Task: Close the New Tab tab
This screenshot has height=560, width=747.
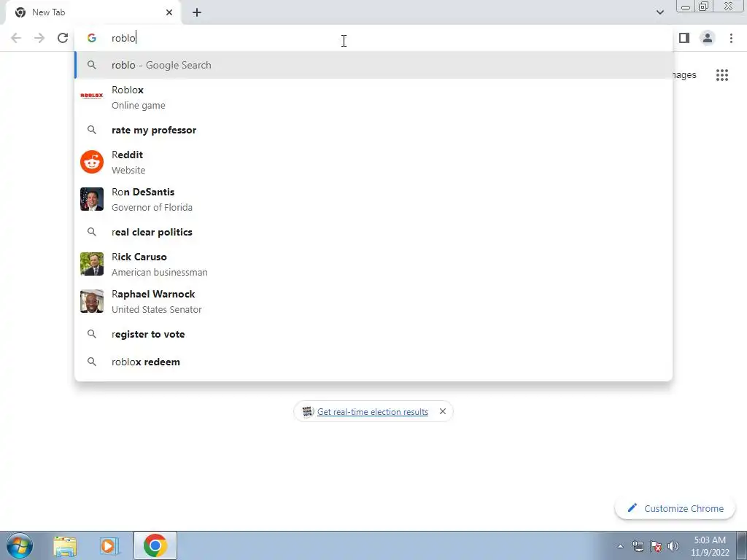Action: [169, 12]
